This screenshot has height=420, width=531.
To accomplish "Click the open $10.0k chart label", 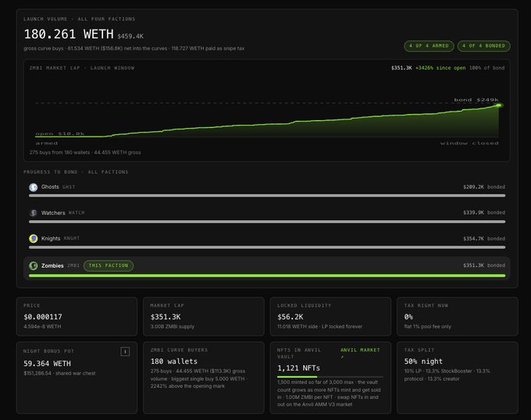I will coord(60,133).
